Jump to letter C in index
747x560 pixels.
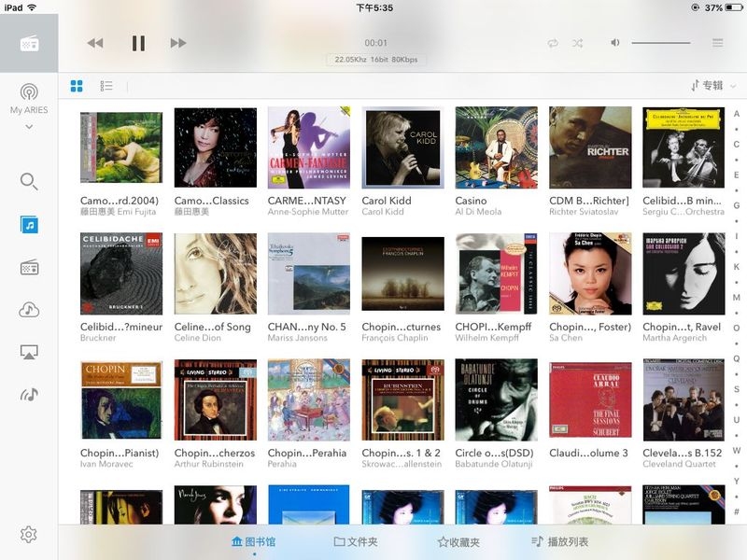[x=737, y=145]
